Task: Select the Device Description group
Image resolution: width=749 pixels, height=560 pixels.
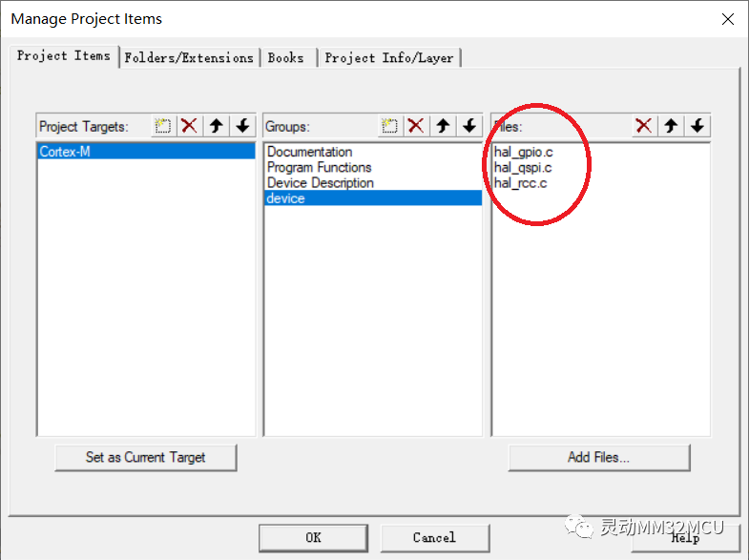Action: (372, 183)
